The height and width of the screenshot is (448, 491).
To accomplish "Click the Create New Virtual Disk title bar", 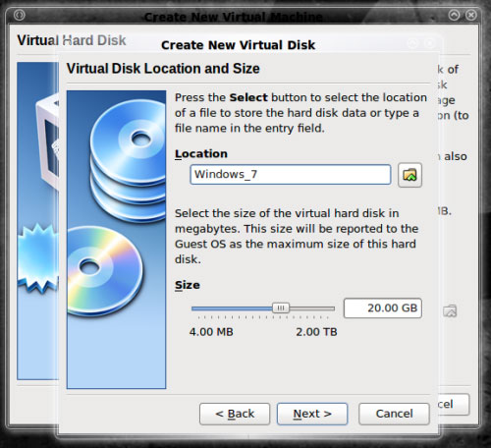I will [238, 45].
